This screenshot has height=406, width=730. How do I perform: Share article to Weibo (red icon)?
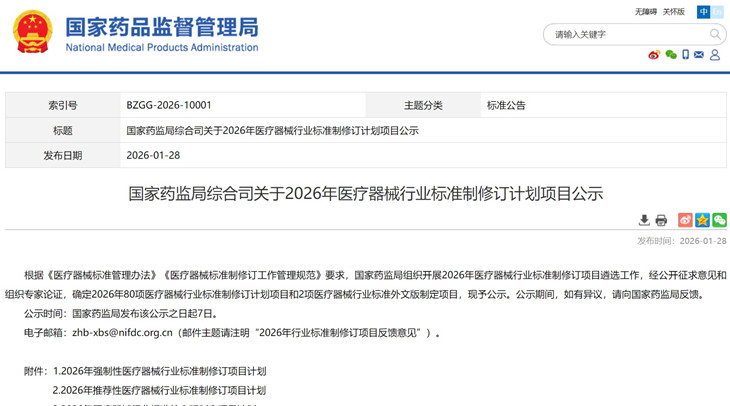(x=685, y=220)
